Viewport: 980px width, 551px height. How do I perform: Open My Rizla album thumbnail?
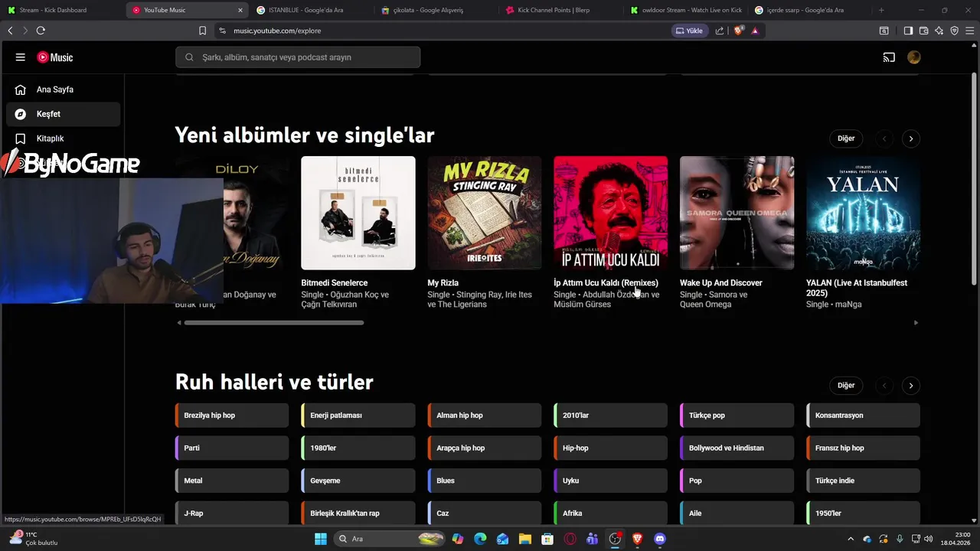[485, 213]
